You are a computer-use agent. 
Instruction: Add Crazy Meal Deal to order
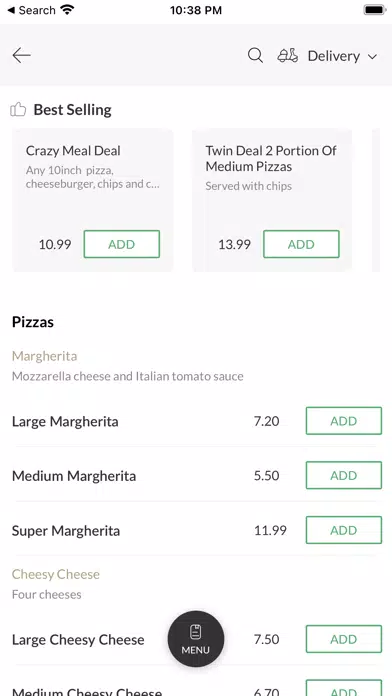click(x=122, y=244)
